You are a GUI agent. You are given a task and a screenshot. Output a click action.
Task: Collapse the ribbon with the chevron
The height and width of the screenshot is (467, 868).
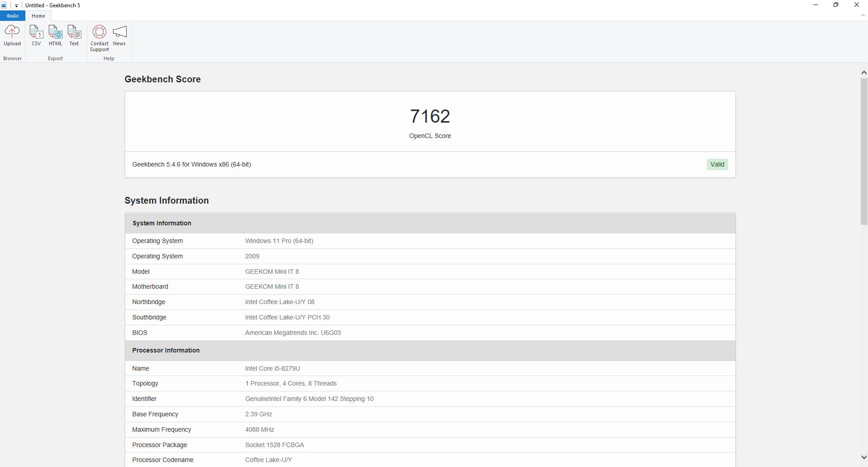click(863, 16)
